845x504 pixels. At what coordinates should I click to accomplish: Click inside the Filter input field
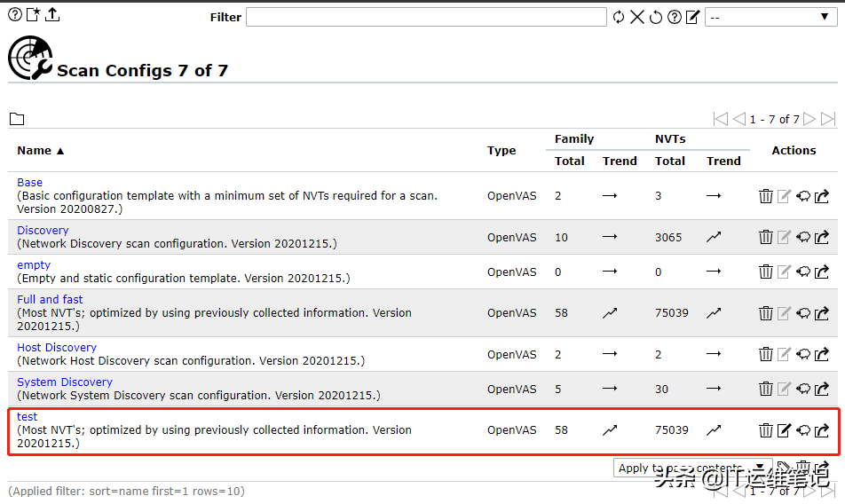[x=426, y=17]
